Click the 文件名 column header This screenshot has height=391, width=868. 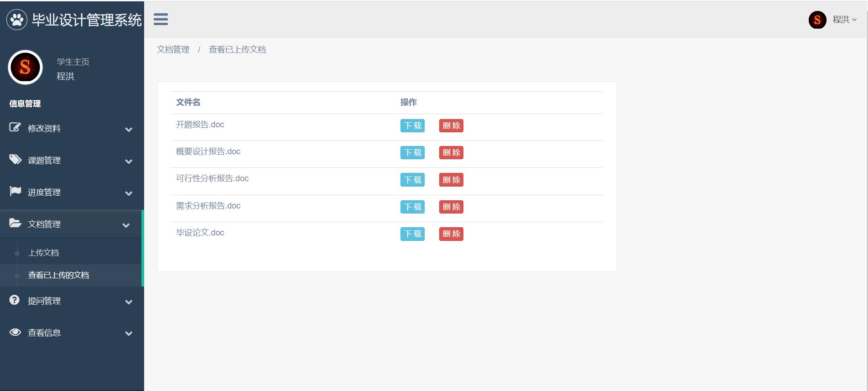[x=188, y=102]
